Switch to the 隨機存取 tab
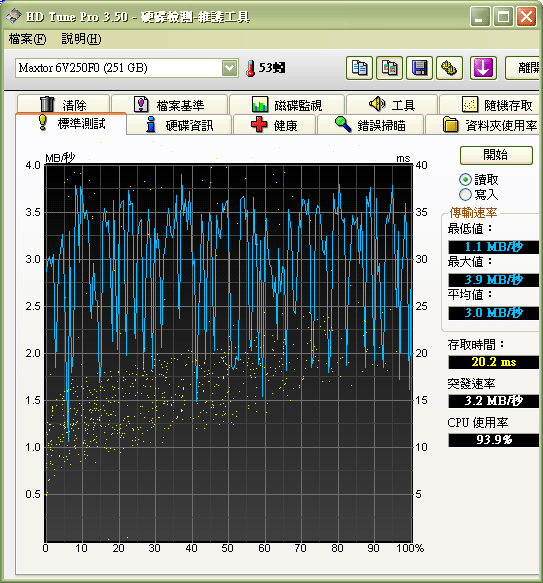The image size is (543, 583). 489,105
